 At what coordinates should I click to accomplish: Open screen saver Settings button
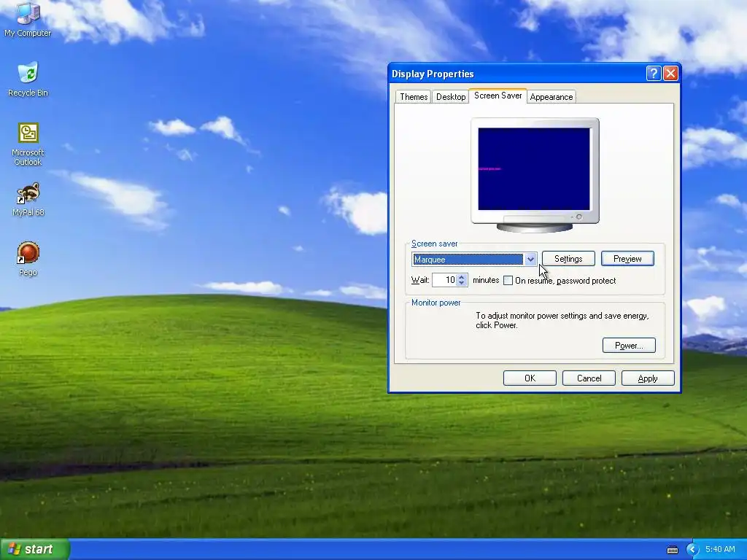point(568,259)
